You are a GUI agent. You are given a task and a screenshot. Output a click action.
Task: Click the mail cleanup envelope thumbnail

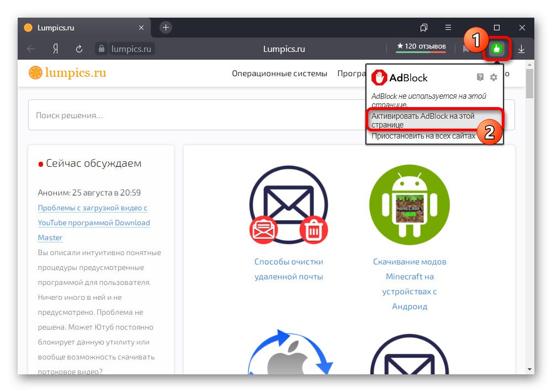click(289, 205)
